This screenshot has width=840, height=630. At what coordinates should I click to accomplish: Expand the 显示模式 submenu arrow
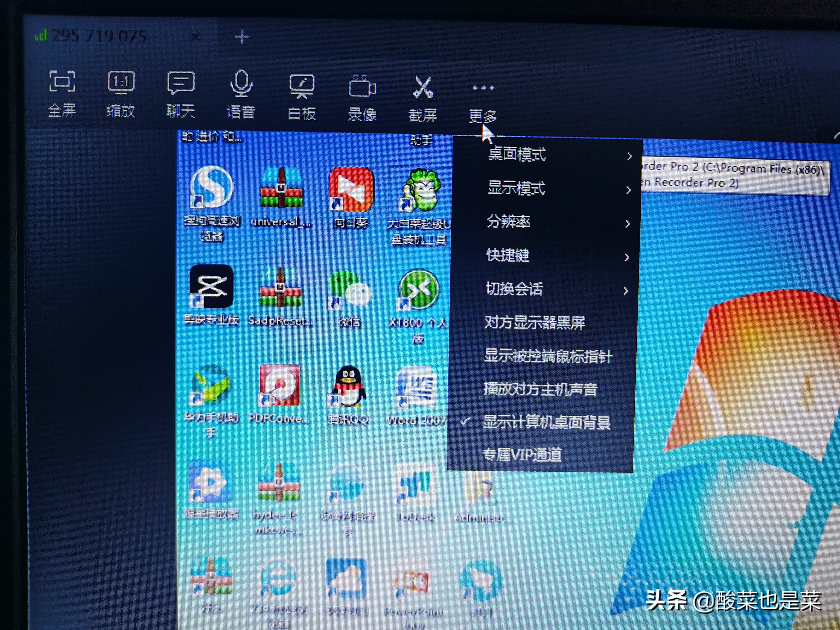629,190
